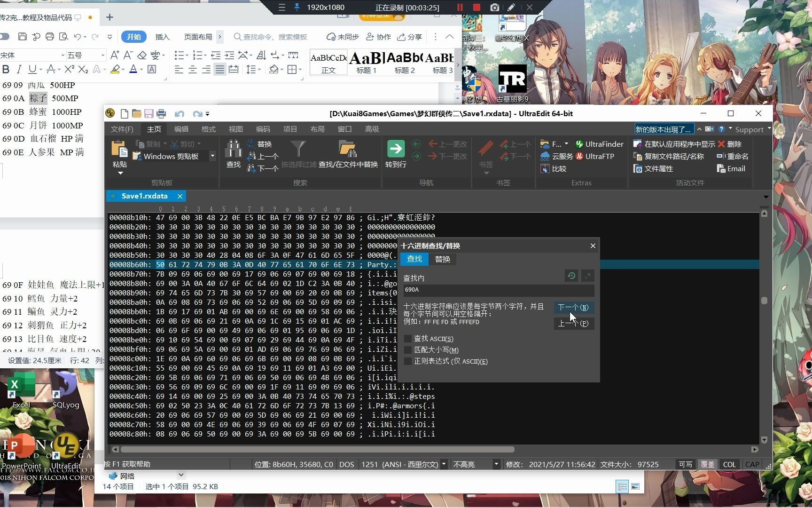
Task: Expand the F... cloud folder dropdown in Extras
Action: [566, 144]
